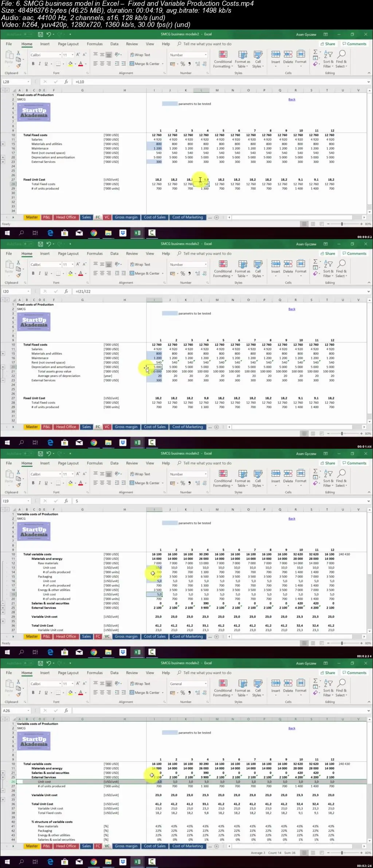Click Orientation icon in the L28 frame
This screenshot has height=868, width=373.
point(117,54)
